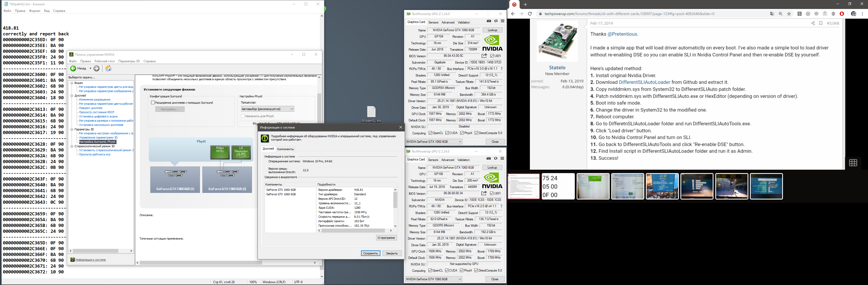The image size is (868, 285).
Task: Click the Закрыть button in system info dialog
Action: pyautogui.click(x=391, y=253)
